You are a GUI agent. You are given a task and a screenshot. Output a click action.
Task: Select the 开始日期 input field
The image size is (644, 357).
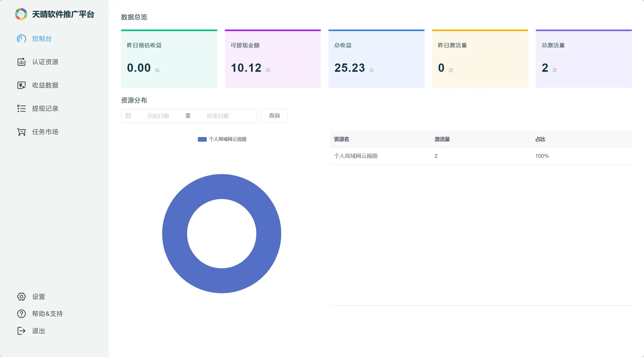(158, 116)
